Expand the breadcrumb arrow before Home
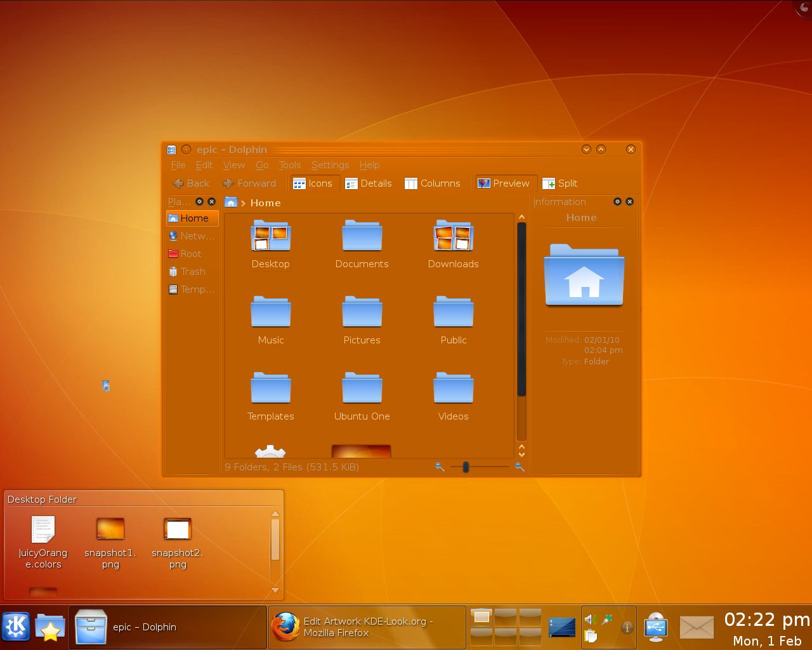 tap(243, 203)
